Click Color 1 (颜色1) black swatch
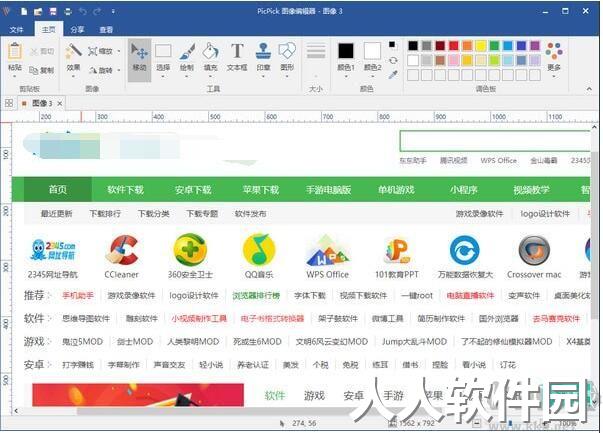Screen dimensions: 603x433 [346, 51]
